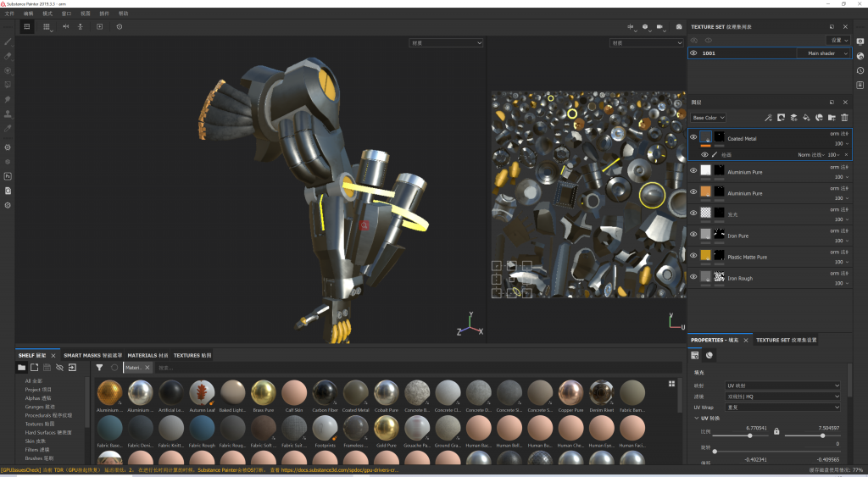Click the shelf filter funnel icon
This screenshot has width=868, height=477.
click(99, 368)
